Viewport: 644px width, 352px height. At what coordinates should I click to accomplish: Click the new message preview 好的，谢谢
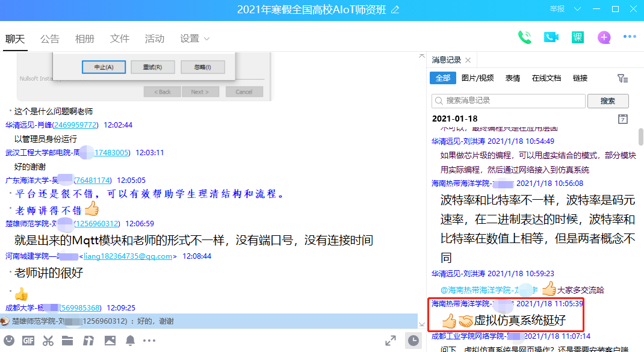(x=209, y=321)
